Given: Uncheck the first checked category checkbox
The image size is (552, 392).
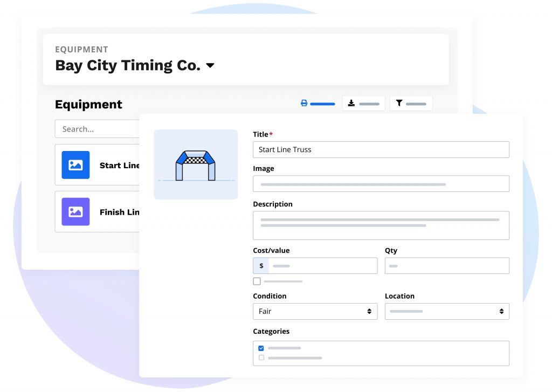Looking at the screenshot, I should click(x=261, y=348).
